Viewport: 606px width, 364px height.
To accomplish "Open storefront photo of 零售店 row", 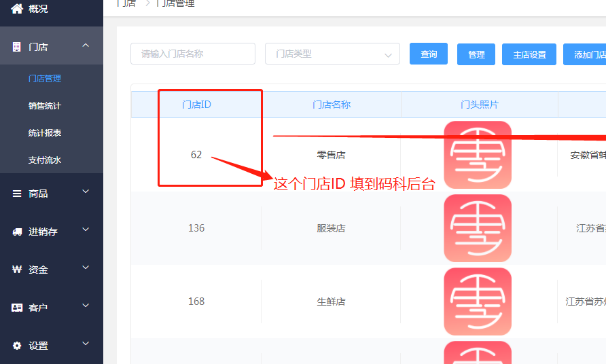I will (478, 155).
